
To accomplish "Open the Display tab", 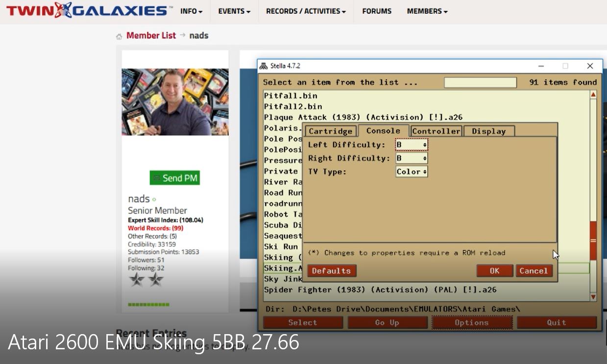I will coord(488,131).
